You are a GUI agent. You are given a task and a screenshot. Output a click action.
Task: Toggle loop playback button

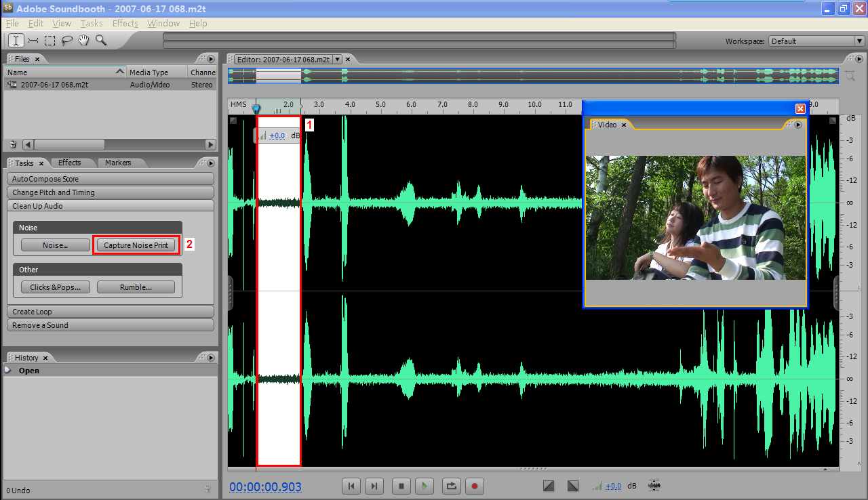[451, 486]
